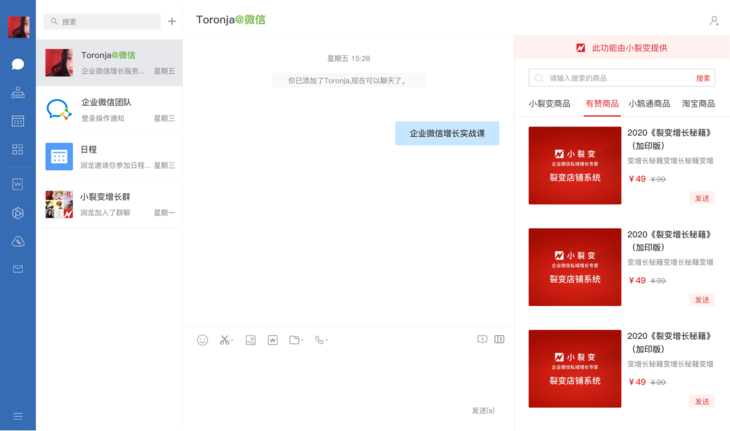Click the second product thumbnail image
The image size is (730, 431).
click(x=575, y=267)
